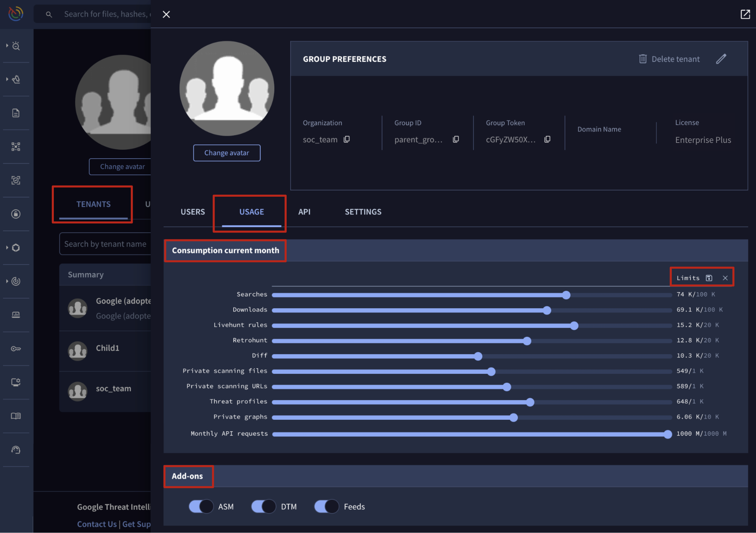Click the Change avatar button in panel

[227, 153]
